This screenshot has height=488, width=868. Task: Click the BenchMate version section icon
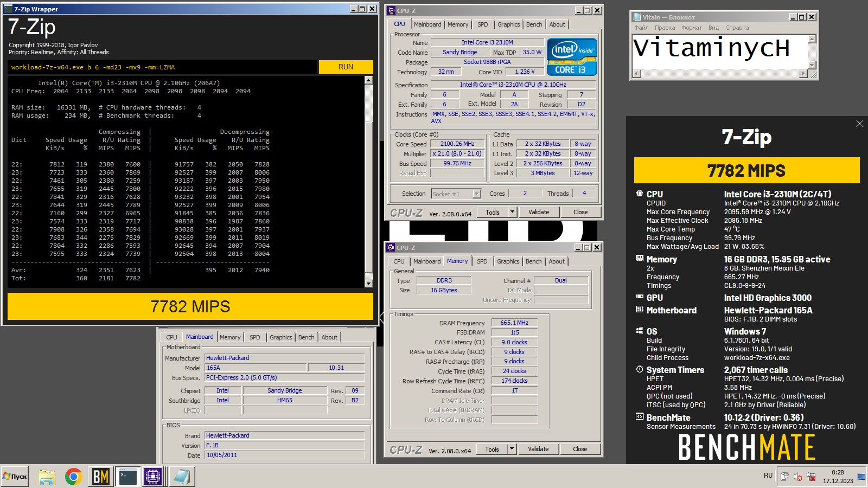click(640, 417)
